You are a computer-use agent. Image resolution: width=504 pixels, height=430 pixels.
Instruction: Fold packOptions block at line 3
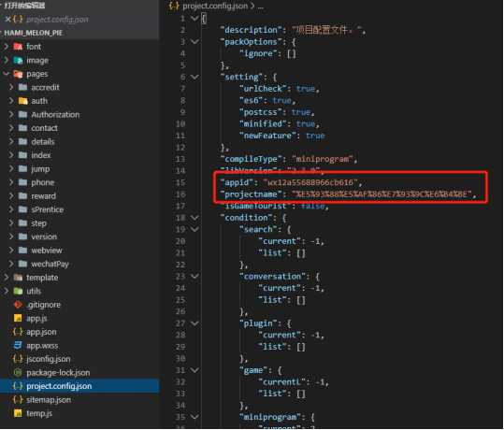194,42
